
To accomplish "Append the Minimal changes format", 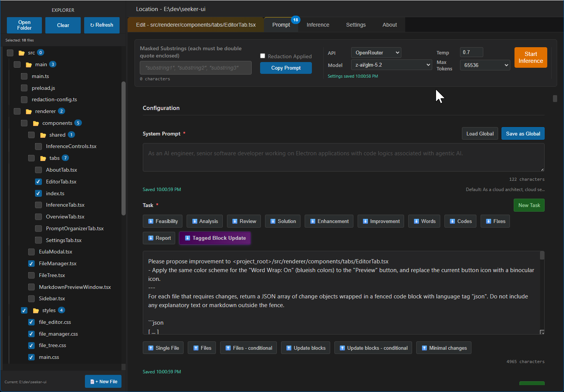I will coord(444,348).
